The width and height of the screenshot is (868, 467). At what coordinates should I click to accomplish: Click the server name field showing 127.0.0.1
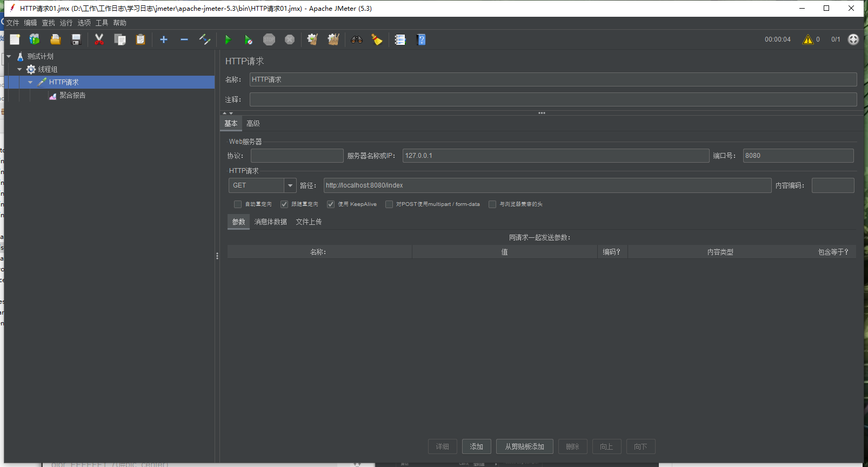click(x=556, y=156)
